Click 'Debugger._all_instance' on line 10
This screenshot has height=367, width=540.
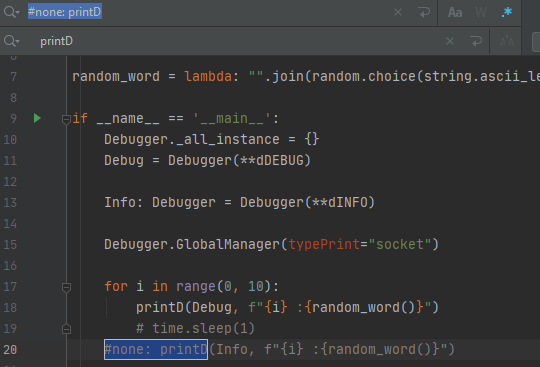(192, 139)
